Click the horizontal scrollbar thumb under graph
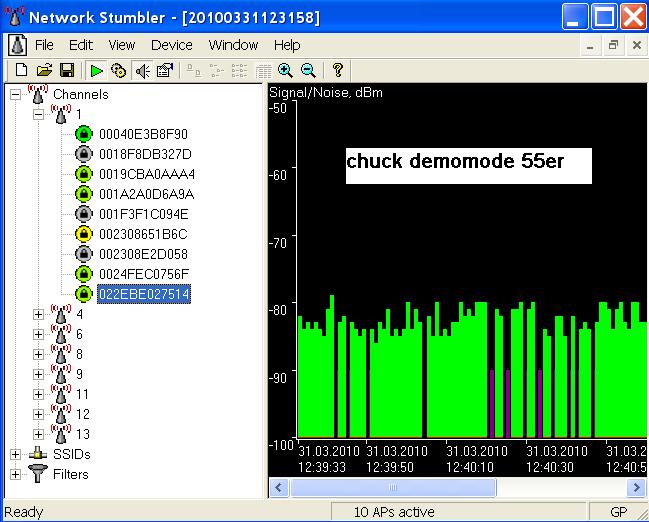This screenshot has height=522, width=649. point(393,487)
